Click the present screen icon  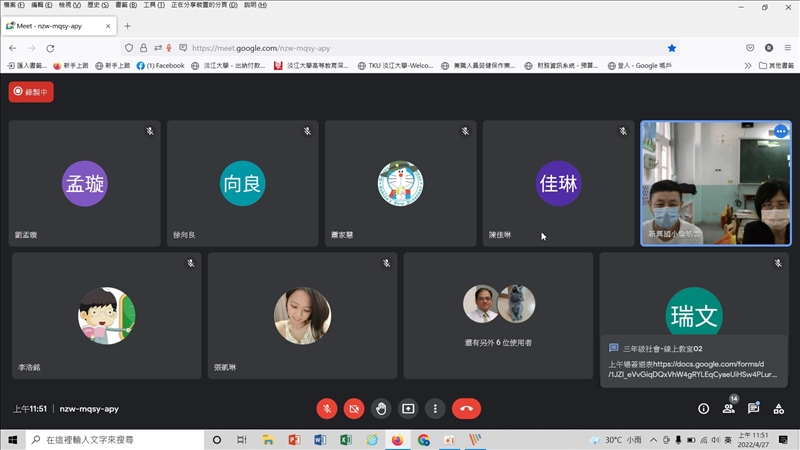(408, 408)
